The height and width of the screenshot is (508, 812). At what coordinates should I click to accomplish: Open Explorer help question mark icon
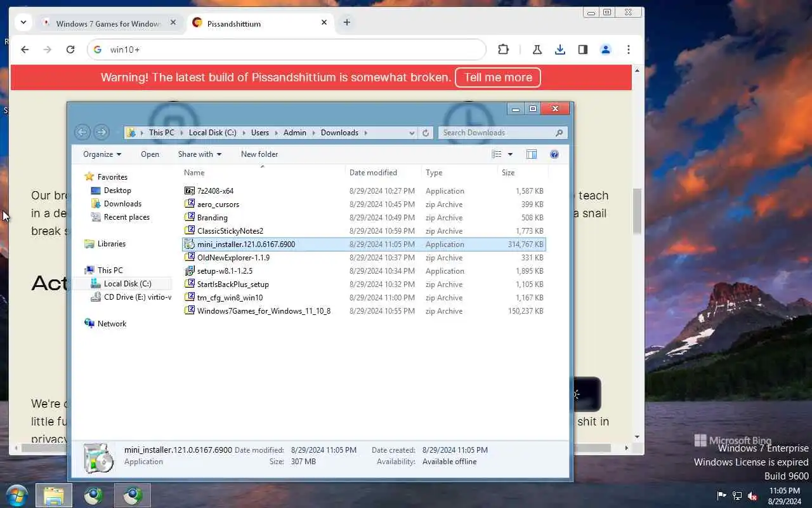click(x=554, y=154)
